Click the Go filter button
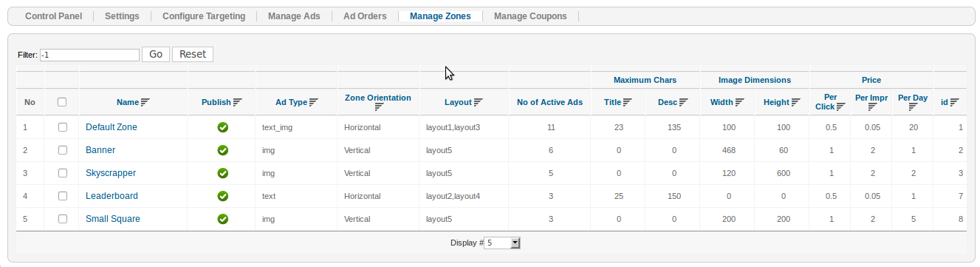980x267 pixels. [156, 54]
